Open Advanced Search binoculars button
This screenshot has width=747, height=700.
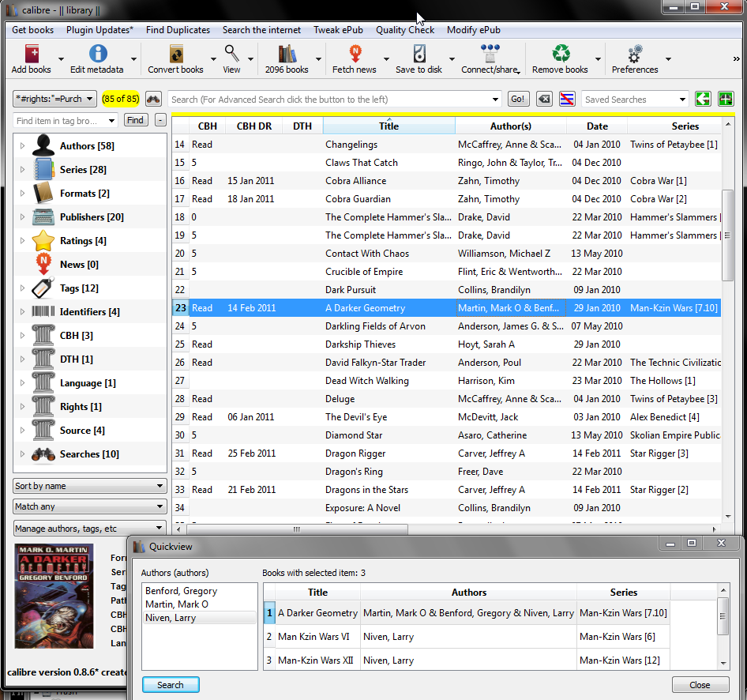153,99
